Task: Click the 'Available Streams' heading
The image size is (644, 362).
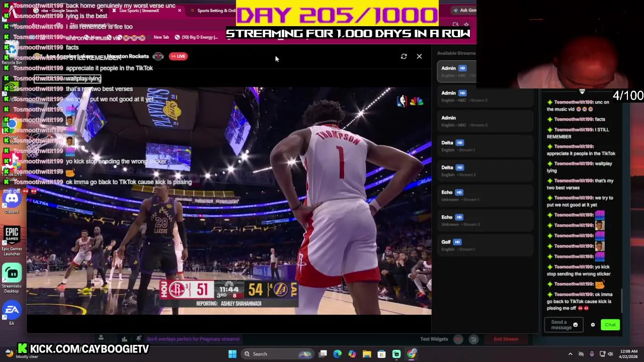Action: (456, 53)
